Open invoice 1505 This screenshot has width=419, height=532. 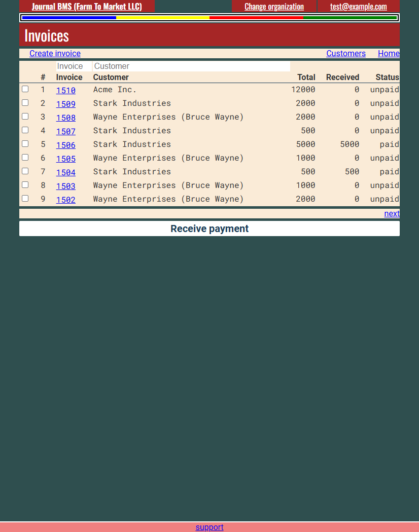click(x=65, y=159)
